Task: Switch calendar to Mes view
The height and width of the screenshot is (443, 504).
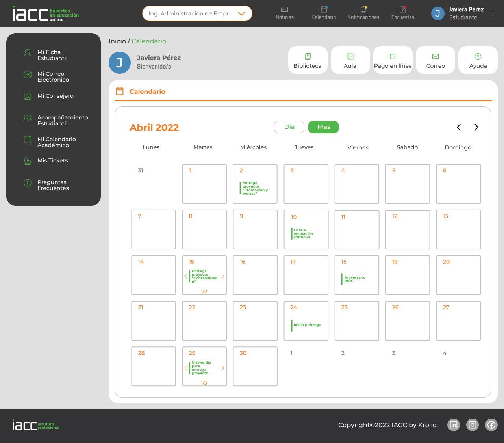Action: [x=323, y=127]
